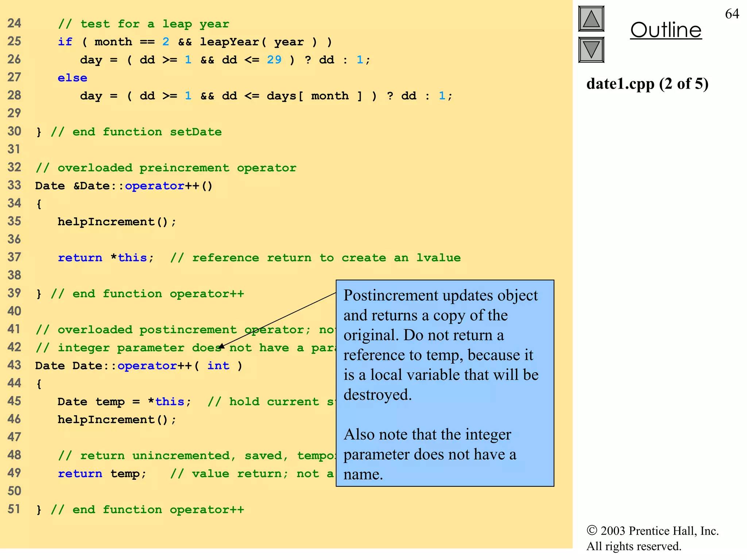747x560 pixels.
Task: Click the 2003 Prentice Hall copyright text
Action: point(653,538)
